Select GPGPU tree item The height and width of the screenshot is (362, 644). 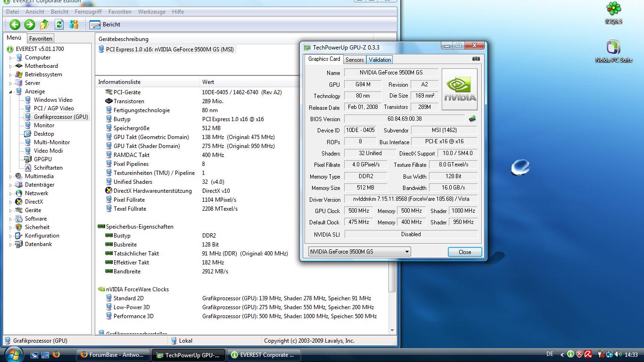(42, 159)
